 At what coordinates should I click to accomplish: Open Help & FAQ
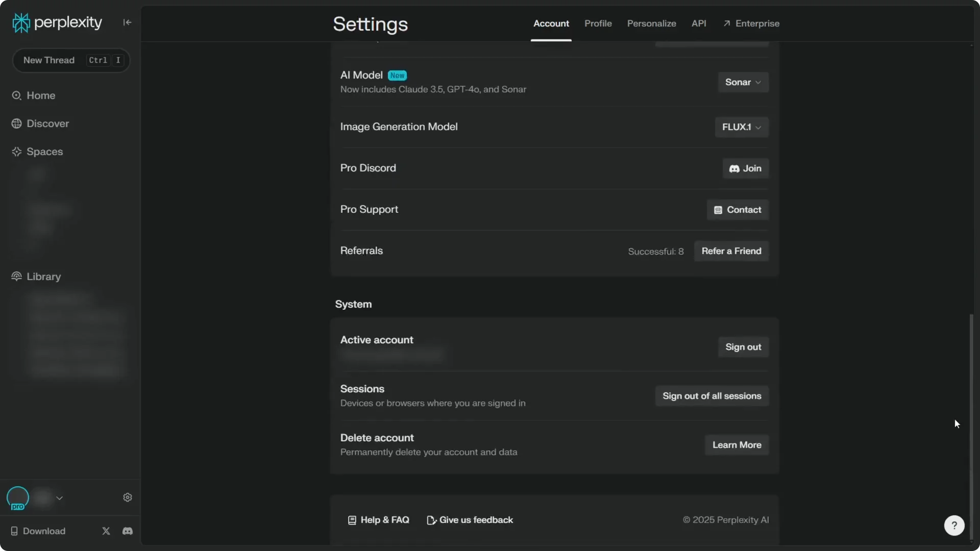tap(378, 520)
